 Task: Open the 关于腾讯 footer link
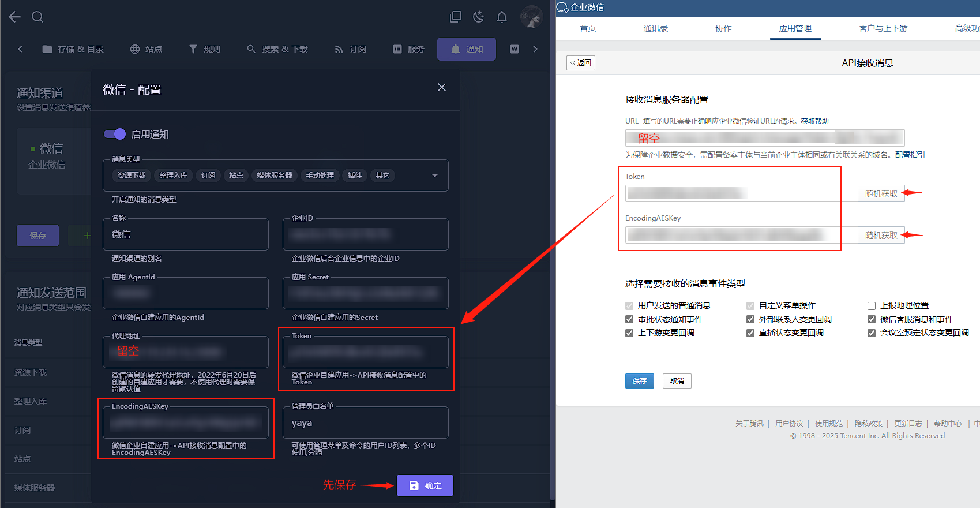point(749,424)
